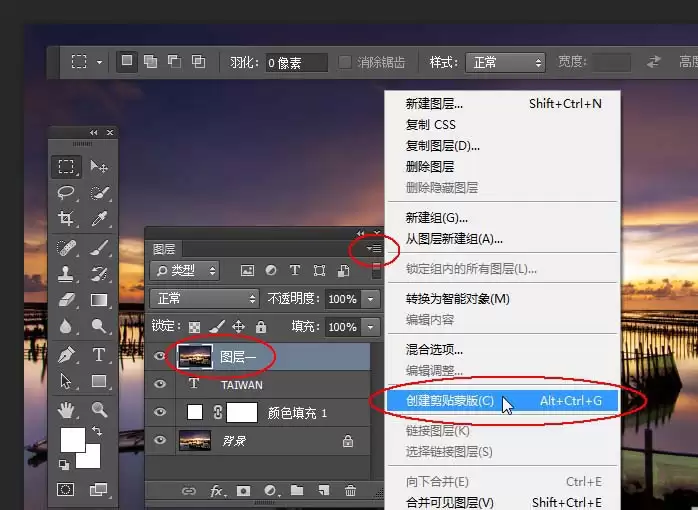Click the 羽化 feather input field
698x510 pixels.
point(296,62)
